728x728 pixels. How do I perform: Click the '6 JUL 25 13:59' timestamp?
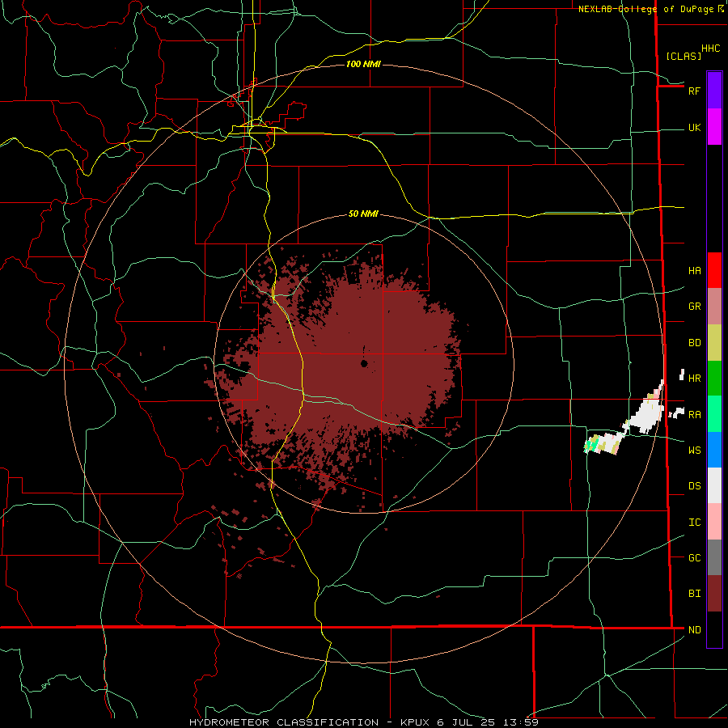[x=488, y=722]
